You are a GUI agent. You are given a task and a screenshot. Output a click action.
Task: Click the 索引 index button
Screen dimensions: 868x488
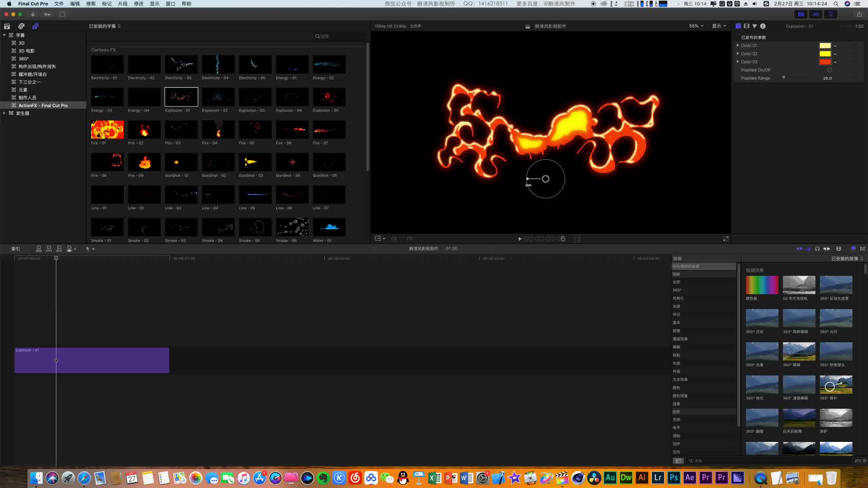pos(16,249)
